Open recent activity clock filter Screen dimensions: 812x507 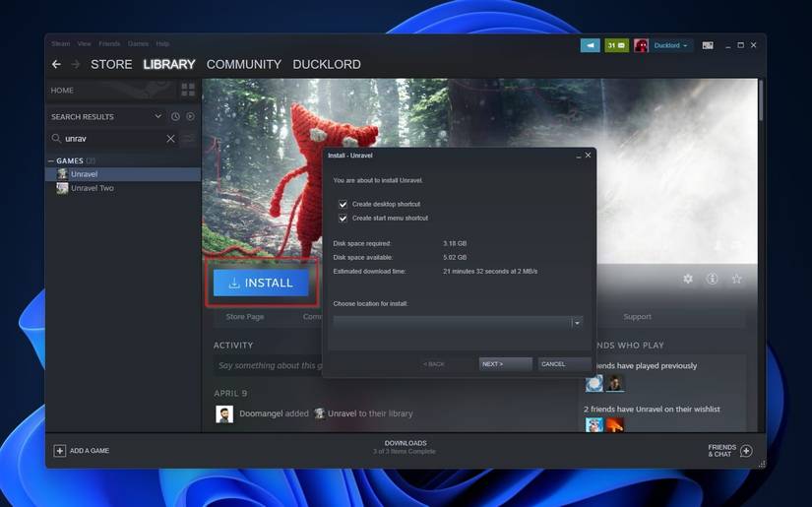tap(175, 116)
